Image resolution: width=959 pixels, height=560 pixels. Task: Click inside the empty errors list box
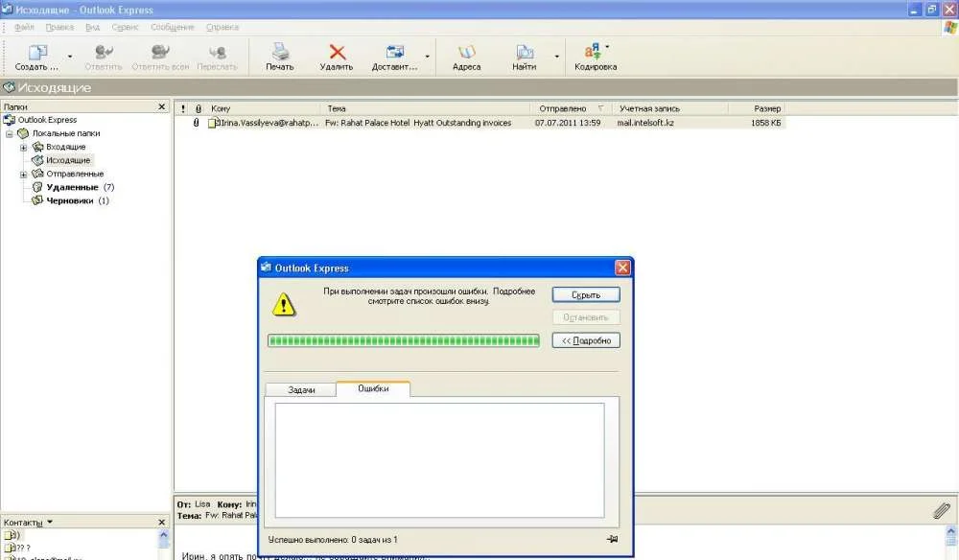[x=439, y=460]
